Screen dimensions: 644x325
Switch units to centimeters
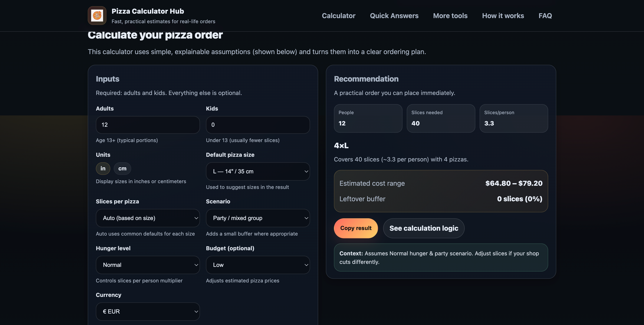[122, 168]
